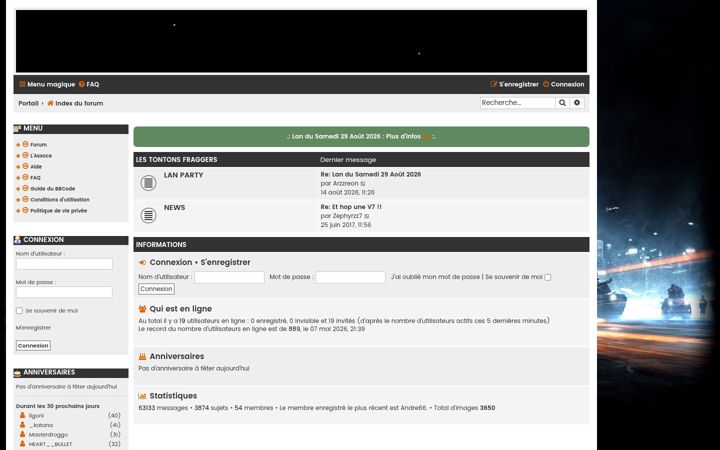Open LES TONTONS FRAGGERS category header
This screenshot has height=450, width=720.
176,160
